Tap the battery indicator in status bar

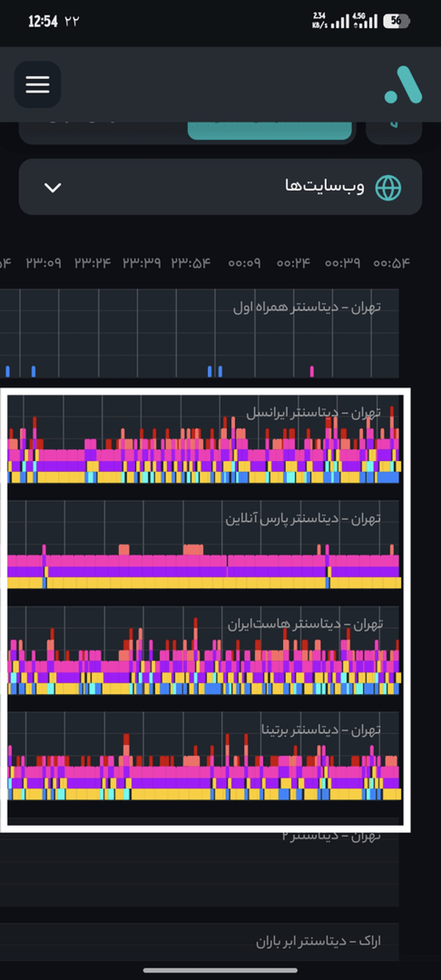(x=397, y=21)
